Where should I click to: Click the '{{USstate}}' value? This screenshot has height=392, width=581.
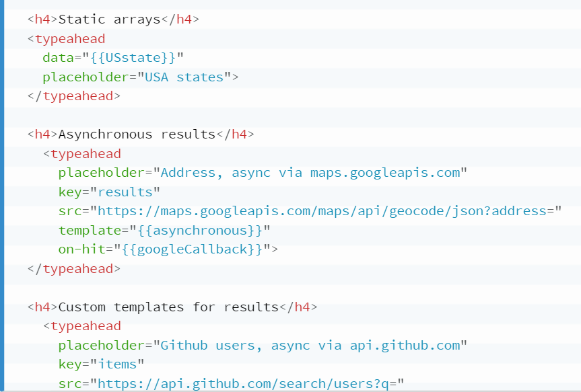click(x=133, y=58)
